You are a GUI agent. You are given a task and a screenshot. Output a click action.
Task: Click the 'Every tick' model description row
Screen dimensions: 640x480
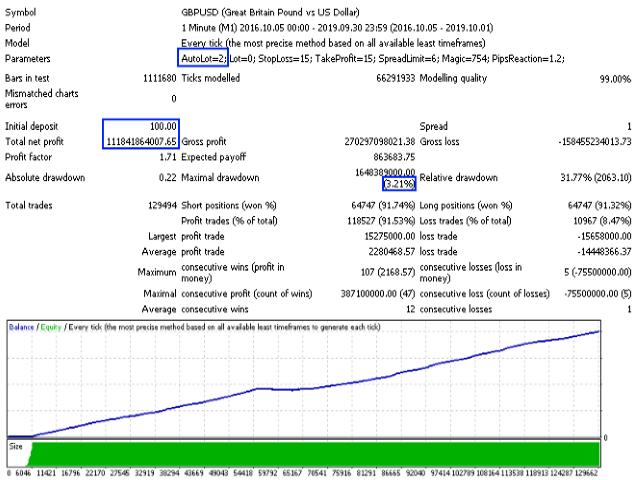(x=333, y=43)
